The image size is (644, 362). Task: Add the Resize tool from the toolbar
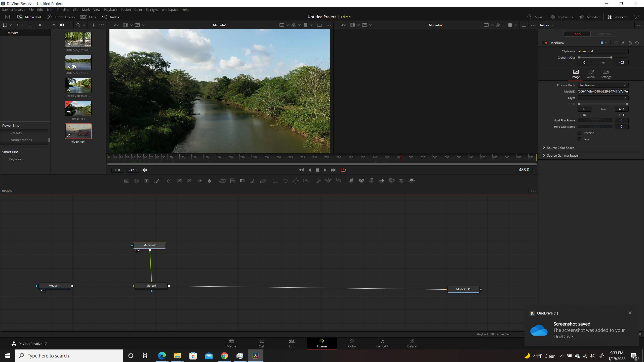click(252, 180)
